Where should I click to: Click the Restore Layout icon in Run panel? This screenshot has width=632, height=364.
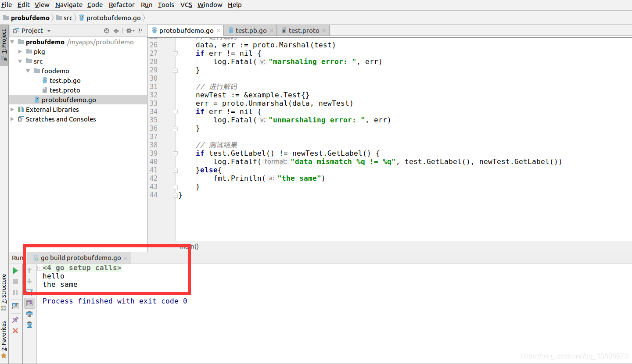click(x=15, y=306)
